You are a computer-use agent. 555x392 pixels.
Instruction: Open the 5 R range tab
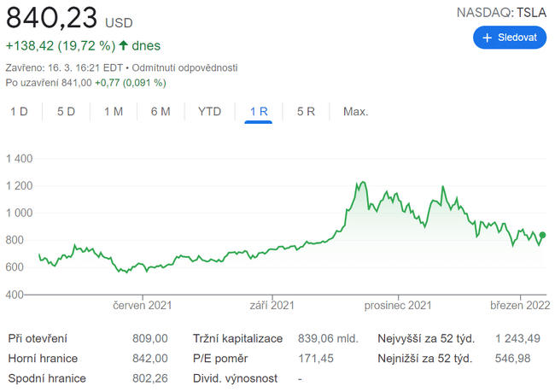coord(306,112)
